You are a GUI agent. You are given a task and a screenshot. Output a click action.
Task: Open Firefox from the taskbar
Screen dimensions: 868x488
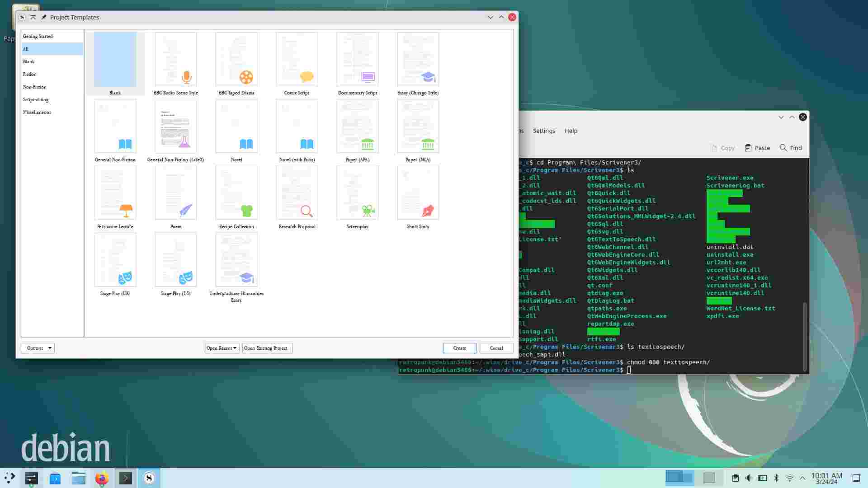(x=102, y=478)
